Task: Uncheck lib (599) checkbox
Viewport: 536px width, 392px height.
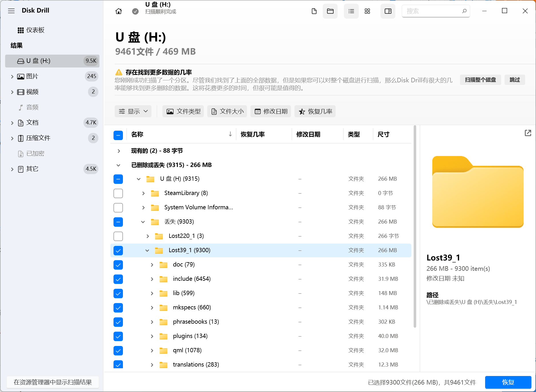Action: pos(118,293)
